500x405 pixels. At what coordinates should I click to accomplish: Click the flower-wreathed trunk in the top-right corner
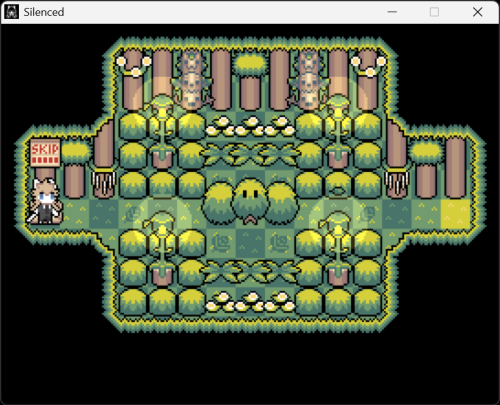point(368,80)
